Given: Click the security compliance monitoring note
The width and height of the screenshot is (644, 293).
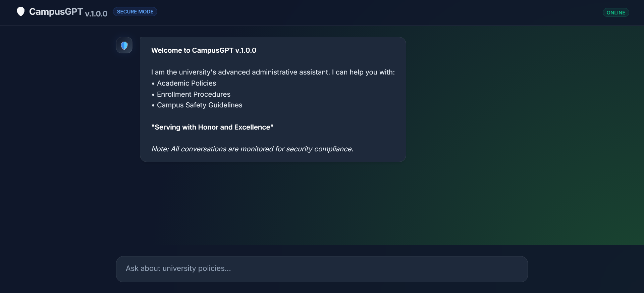Looking at the screenshot, I should click(252, 149).
